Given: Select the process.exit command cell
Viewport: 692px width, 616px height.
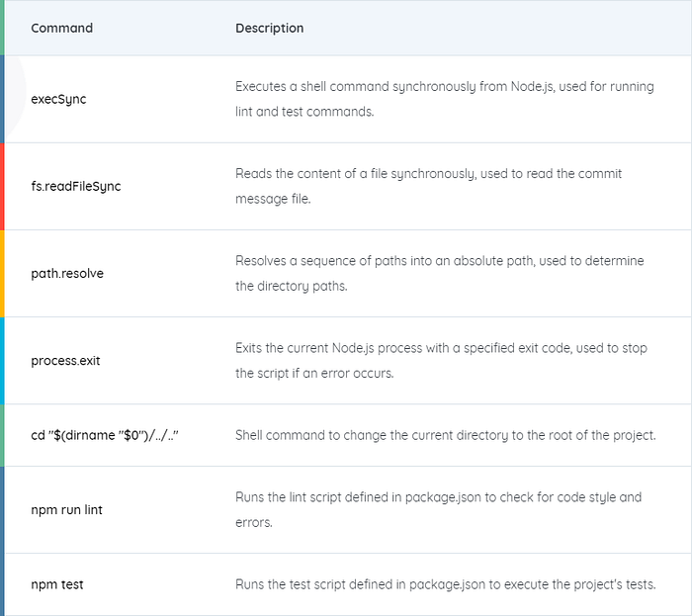Looking at the screenshot, I should point(65,361).
